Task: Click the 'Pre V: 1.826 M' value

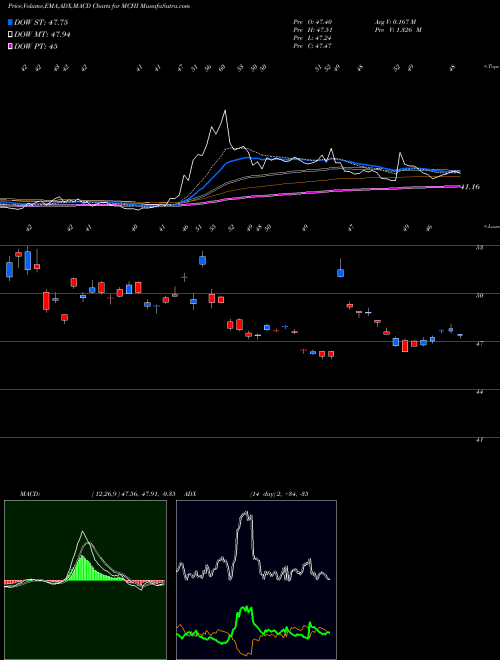Action: 397,30
